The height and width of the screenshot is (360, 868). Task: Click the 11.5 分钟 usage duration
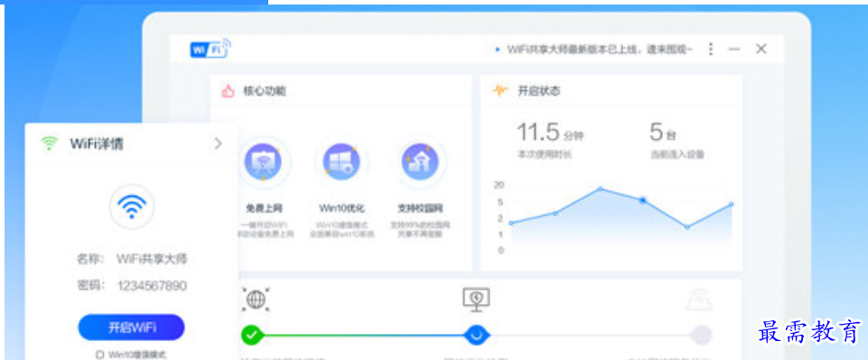click(550, 133)
